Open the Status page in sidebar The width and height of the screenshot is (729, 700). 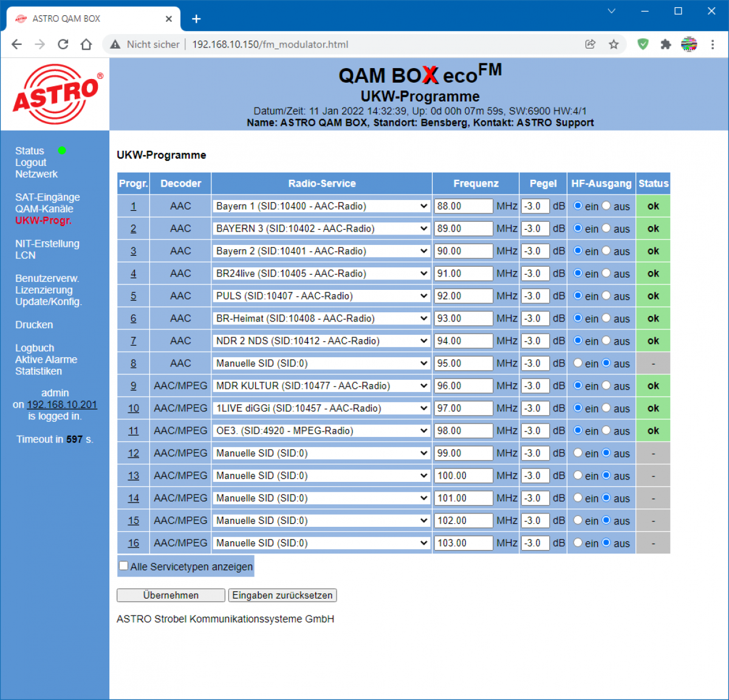(30, 151)
